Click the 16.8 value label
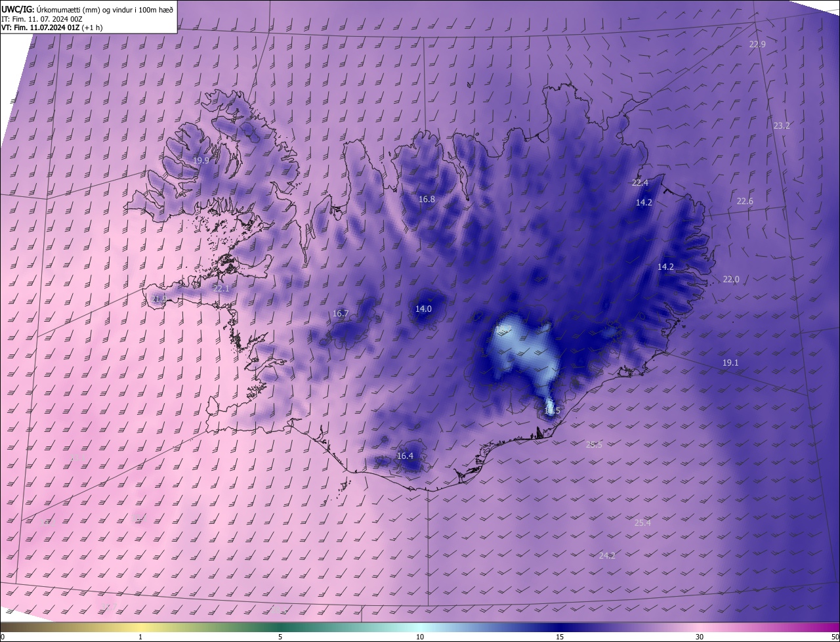 427,198
